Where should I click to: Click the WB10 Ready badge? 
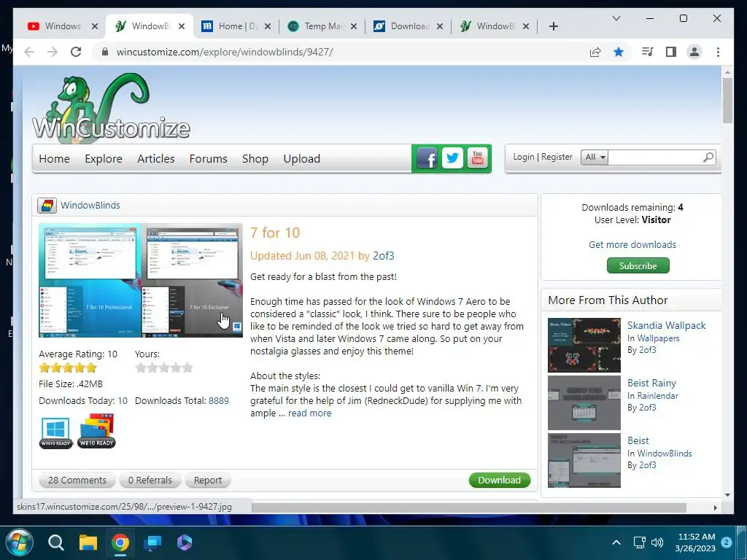[97, 431]
